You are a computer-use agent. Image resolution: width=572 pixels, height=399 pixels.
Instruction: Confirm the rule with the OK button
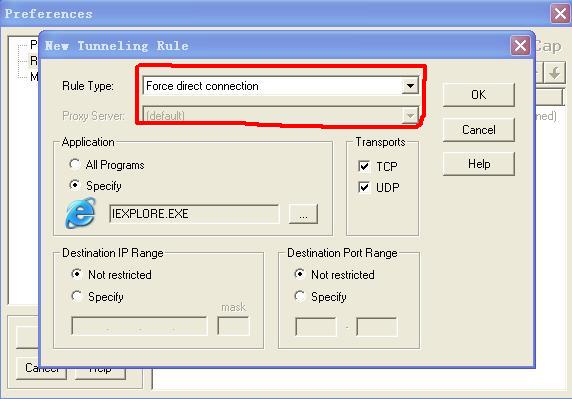(x=479, y=95)
